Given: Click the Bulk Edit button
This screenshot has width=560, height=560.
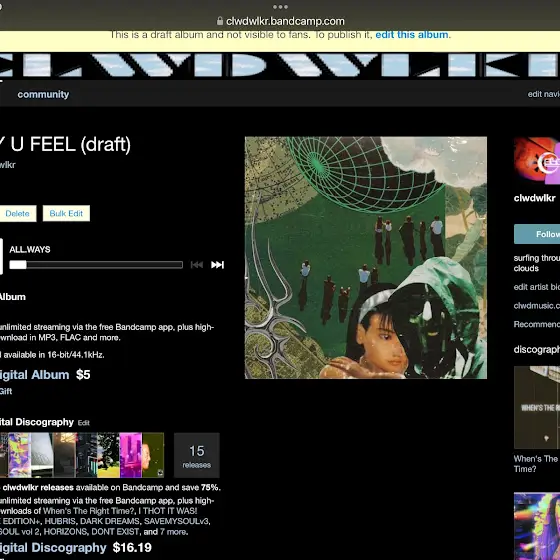Looking at the screenshot, I should click(66, 214).
